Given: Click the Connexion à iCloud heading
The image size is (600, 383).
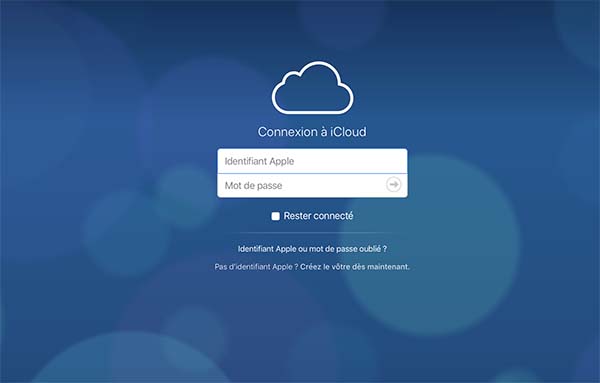Looking at the screenshot, I should click(x=312, y=132).
